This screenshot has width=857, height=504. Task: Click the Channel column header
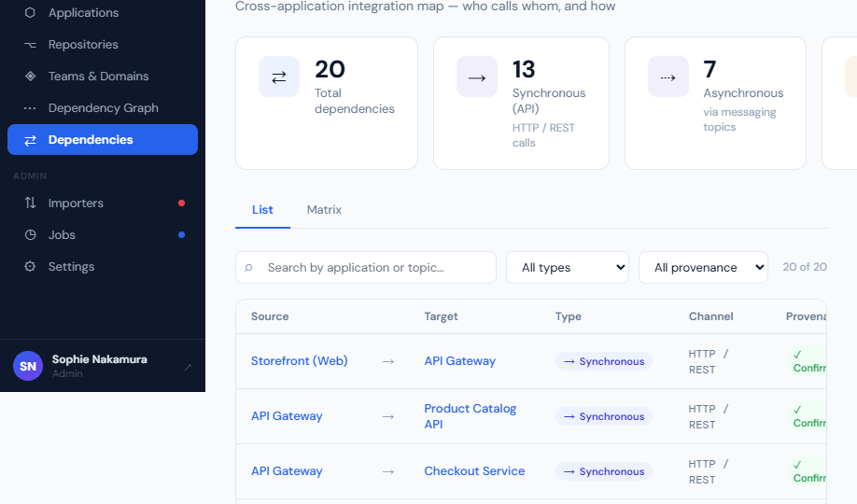pos(711,316)
